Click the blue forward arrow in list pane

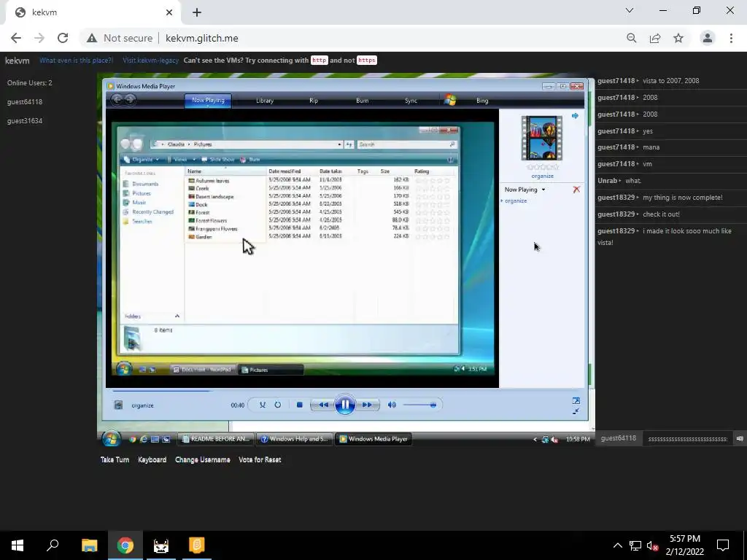(x=575, y=116)
